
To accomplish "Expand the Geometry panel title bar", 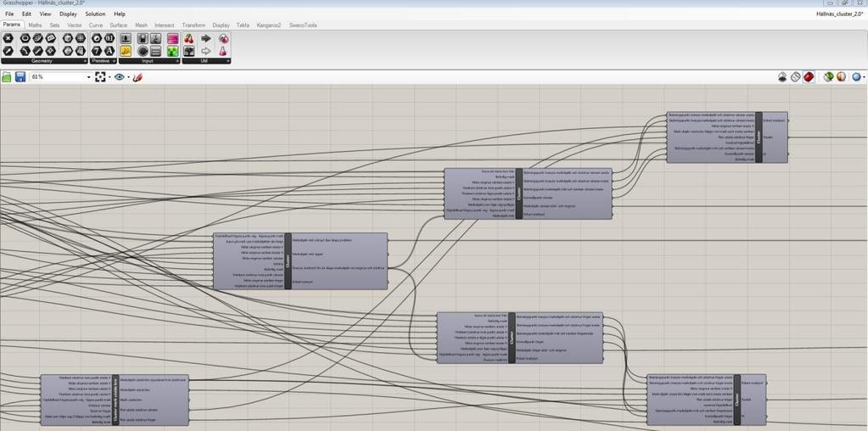I will 44,61.
